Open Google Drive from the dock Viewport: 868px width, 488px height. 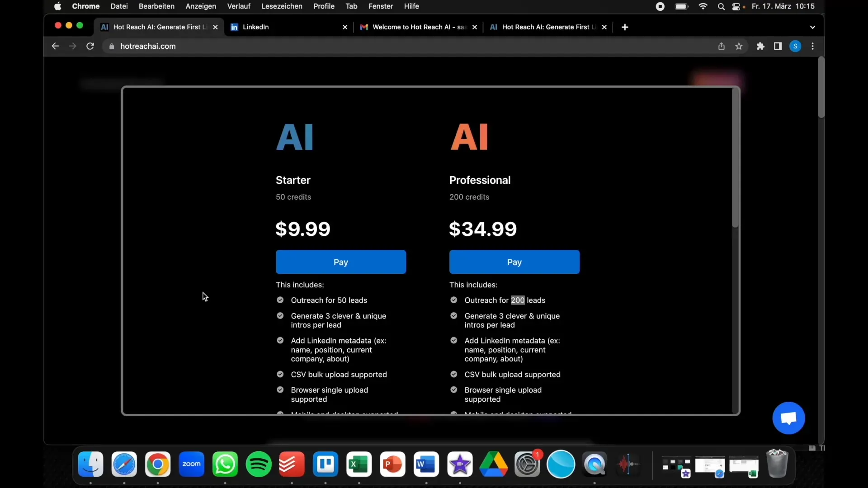(494, 464)
